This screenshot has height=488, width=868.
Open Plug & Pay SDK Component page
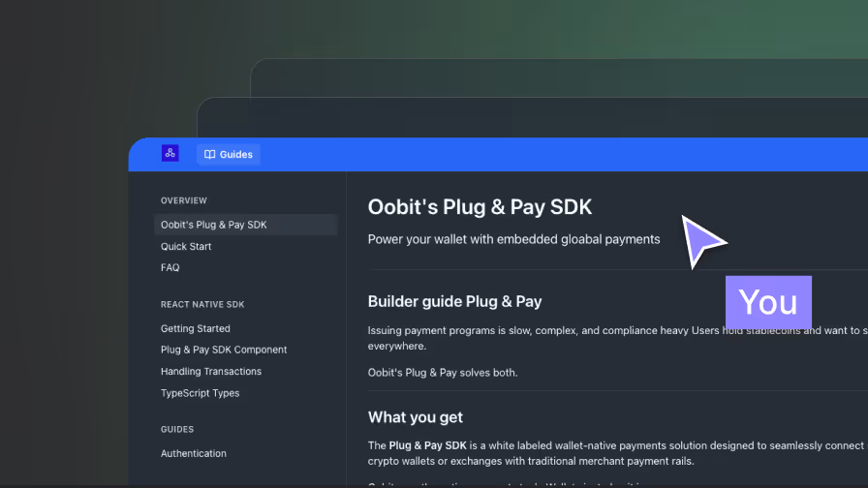pos(224,350)
